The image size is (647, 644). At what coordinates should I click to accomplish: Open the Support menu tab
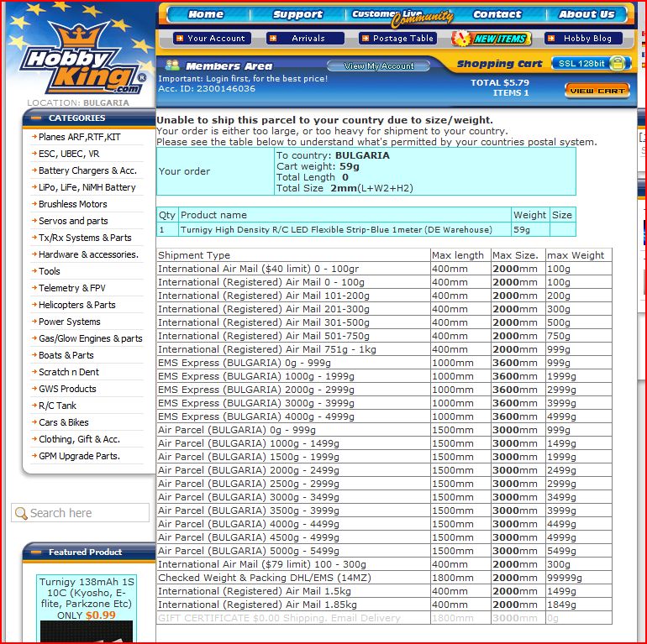pos(297,14)
